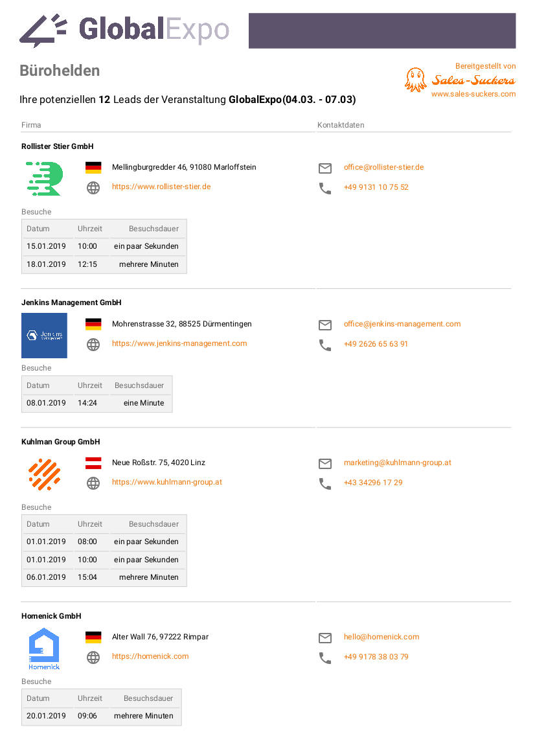Click the envelope icon for Jenkins Management email
This screenshot has width=535, height=756.
(325, 325)
